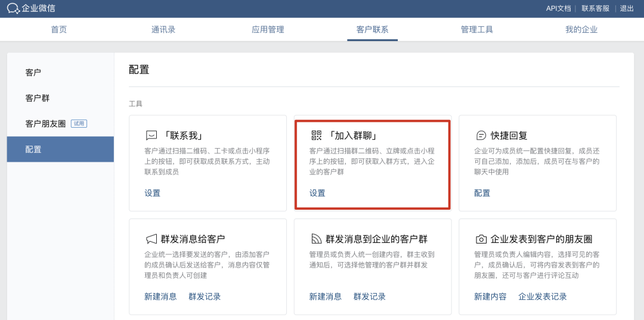Image resolution: width=644 pixels, height=320 pixels.
Task: Click the 「联系我」 card chat icon
Action: (x=151, y=136)
